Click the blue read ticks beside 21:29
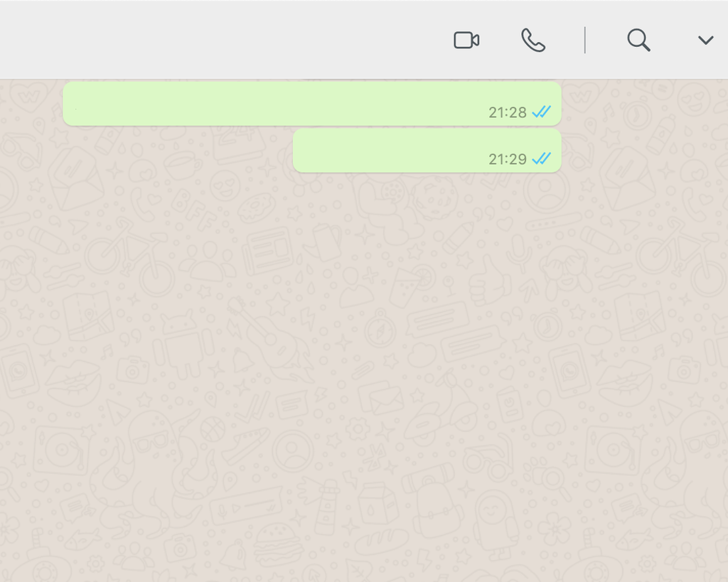 541,158
